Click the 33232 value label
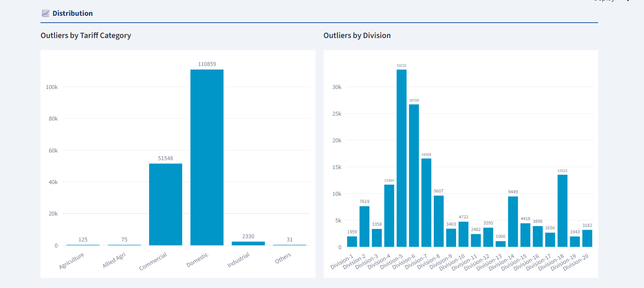The width and height of the screenshot is (644, 288). coord(401,66)
